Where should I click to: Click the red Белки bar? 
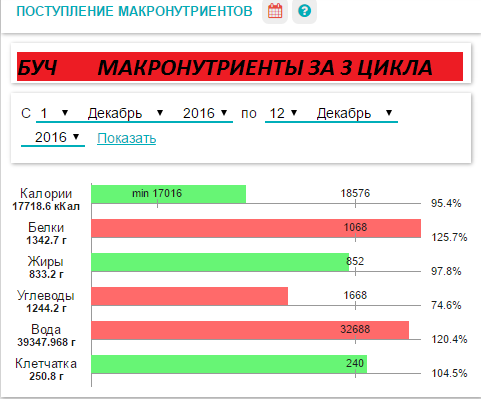coord(256,228)
